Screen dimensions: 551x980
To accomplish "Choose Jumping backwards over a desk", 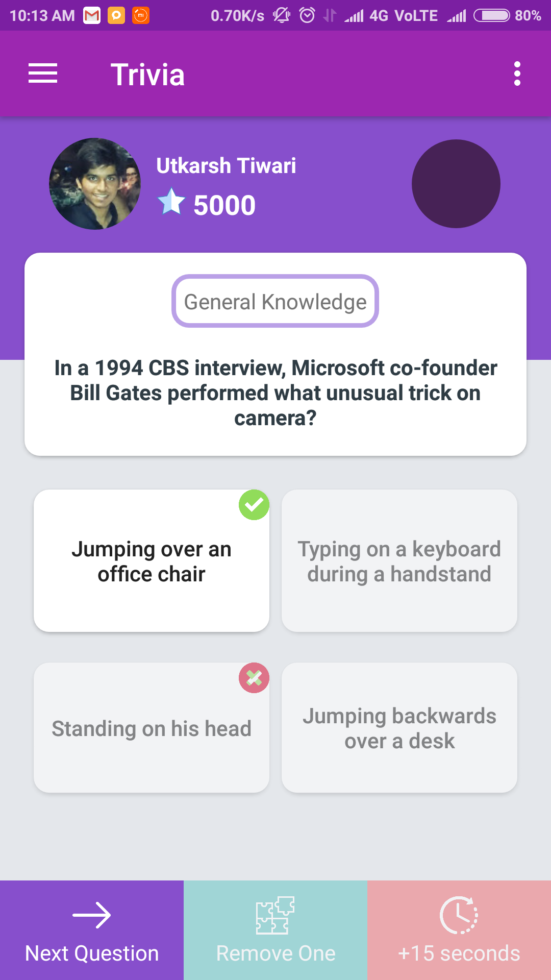I will [399, 728].
